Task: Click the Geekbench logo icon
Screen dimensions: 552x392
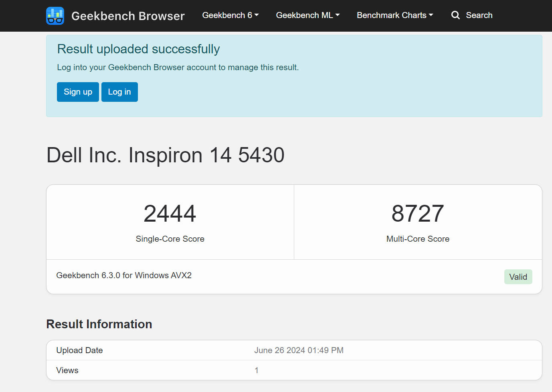Action: pyautogui.click(x=55, y=16)
